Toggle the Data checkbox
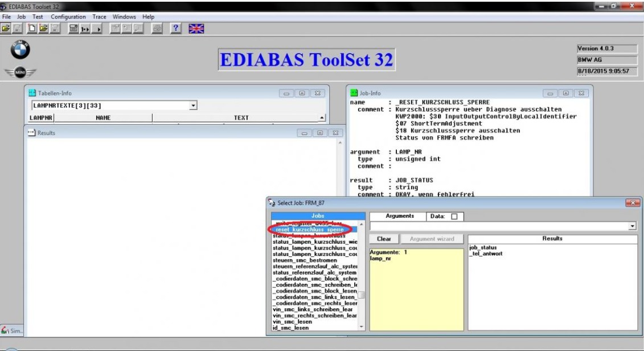The image size is (644, 351). (453, 217)
